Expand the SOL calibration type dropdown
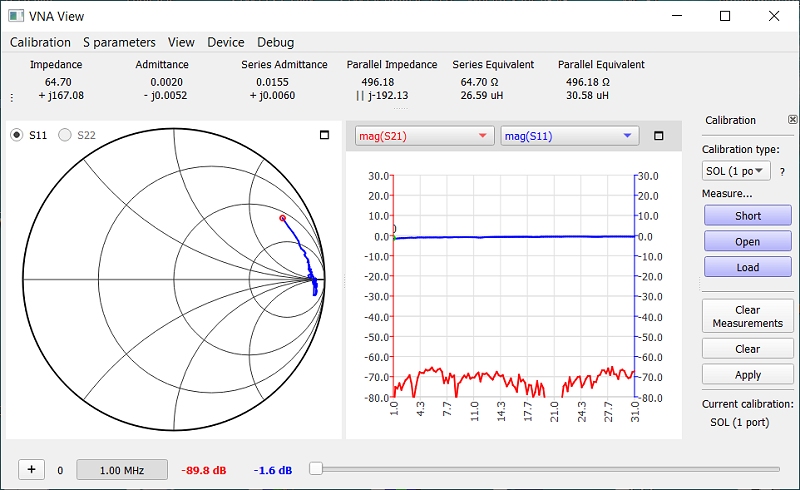 (736, 171)
